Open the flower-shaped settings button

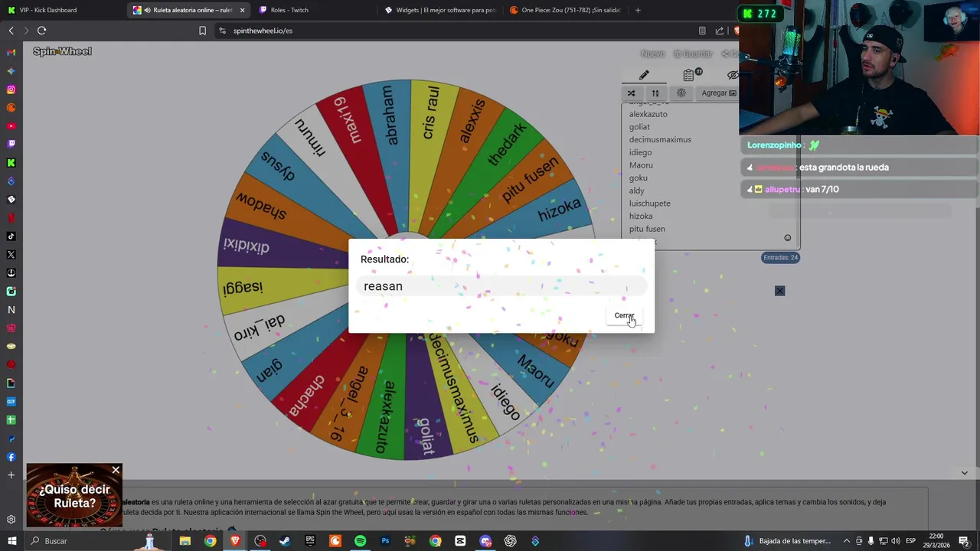point(681,93)
